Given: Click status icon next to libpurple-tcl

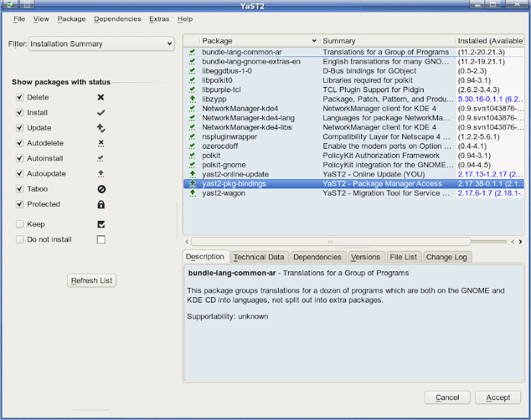Looking at the screenshot, I should 192,90.
